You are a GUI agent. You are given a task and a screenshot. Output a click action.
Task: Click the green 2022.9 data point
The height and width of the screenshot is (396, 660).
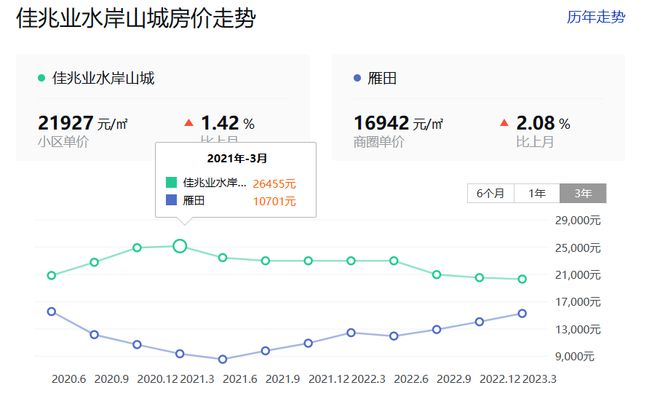click(436, 274)
